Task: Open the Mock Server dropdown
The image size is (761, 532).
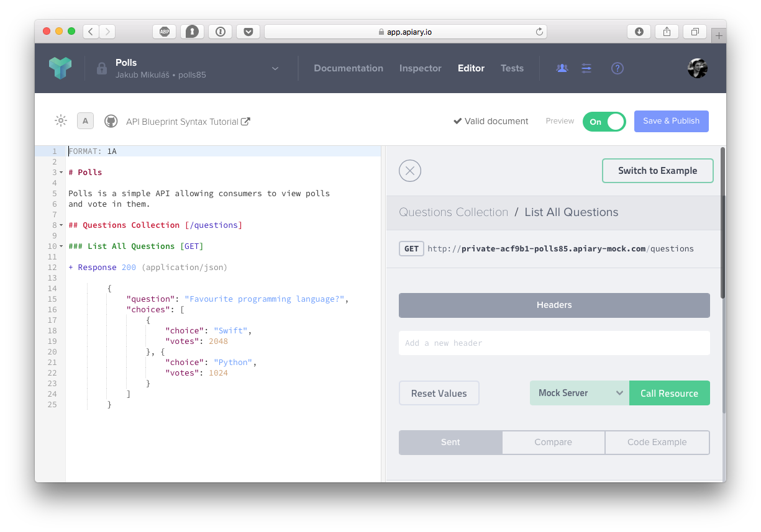Action: (x=580, y=393)
